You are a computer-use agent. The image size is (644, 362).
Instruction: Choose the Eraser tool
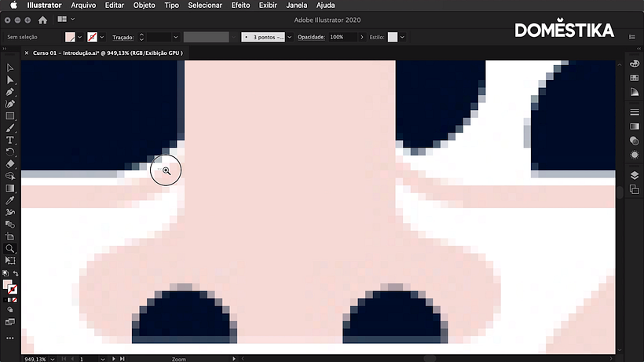coord(10,164)
